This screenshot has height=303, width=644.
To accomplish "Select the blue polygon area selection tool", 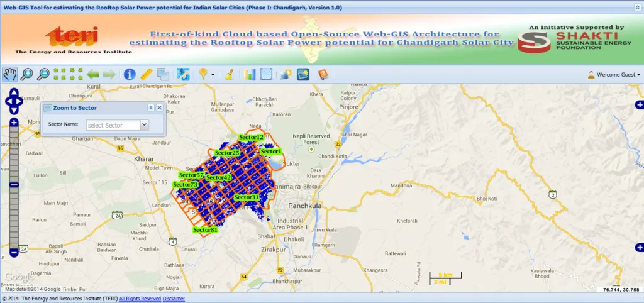I will 266,74.
